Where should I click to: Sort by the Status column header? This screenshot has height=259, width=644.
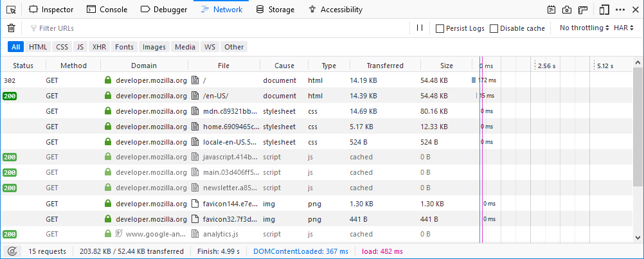(23, 66)
